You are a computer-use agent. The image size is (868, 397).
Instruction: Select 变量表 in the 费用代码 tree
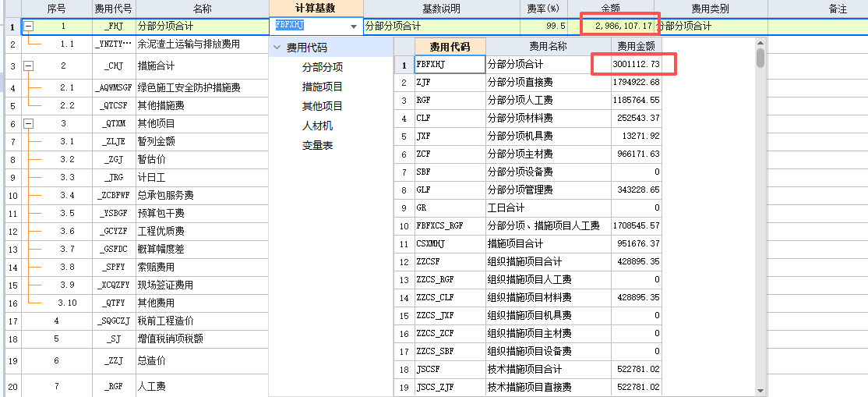(x=317, y=145)
